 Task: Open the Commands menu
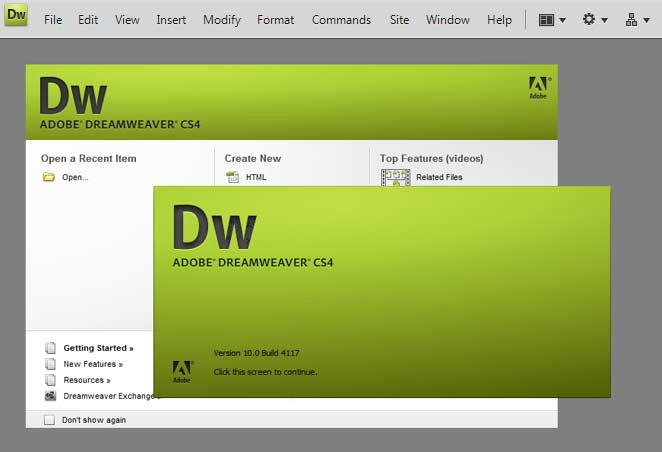(x=341, y=20)
